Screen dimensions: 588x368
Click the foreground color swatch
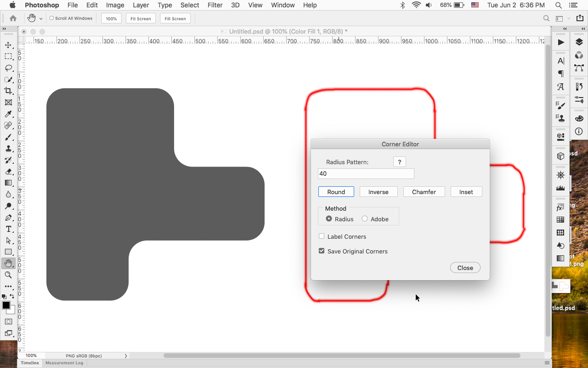pos(6,305)
